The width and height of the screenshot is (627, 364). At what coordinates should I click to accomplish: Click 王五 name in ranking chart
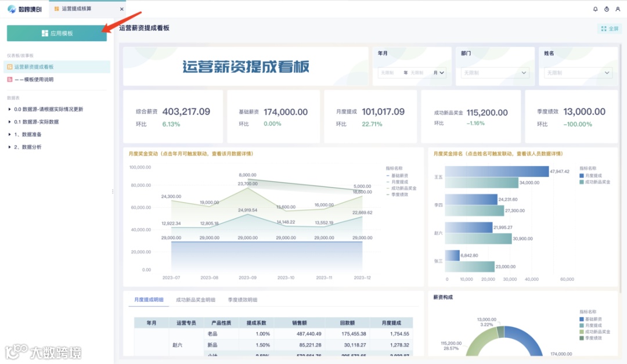point(438,177)
